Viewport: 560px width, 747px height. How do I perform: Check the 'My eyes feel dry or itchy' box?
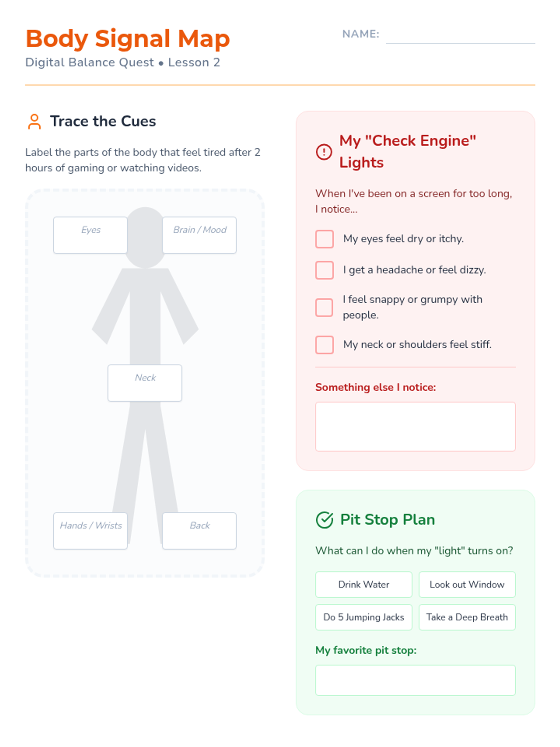324,239
